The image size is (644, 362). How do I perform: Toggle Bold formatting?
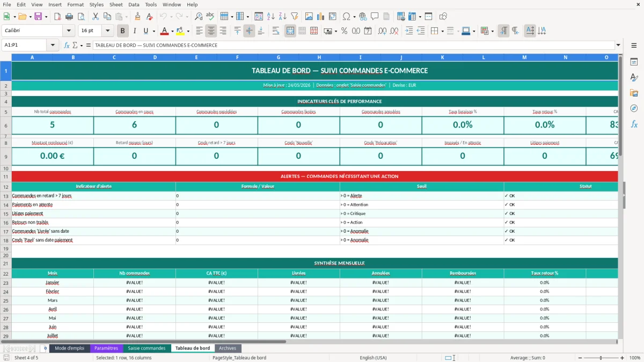pyautogui.click(x=123, y=31)
